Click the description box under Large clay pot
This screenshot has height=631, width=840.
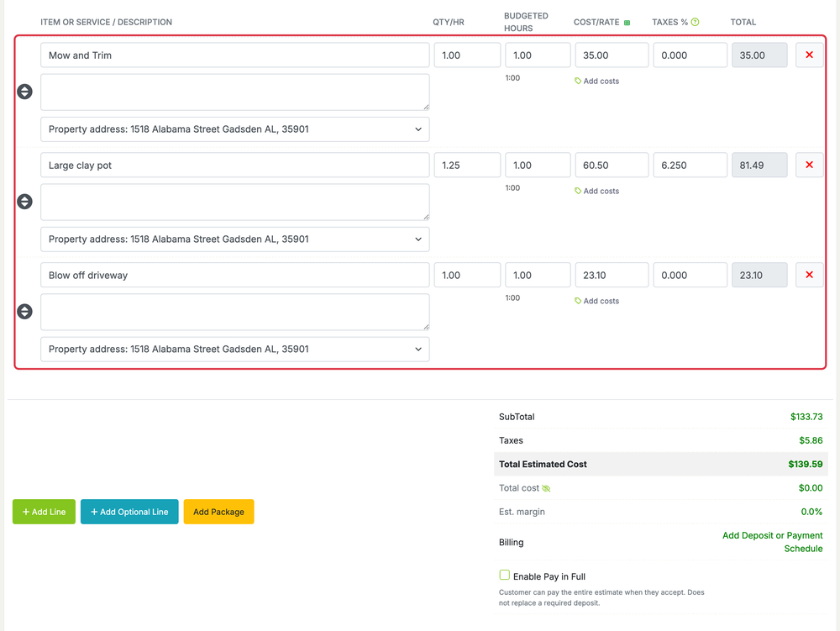click(x=234, y=202)
